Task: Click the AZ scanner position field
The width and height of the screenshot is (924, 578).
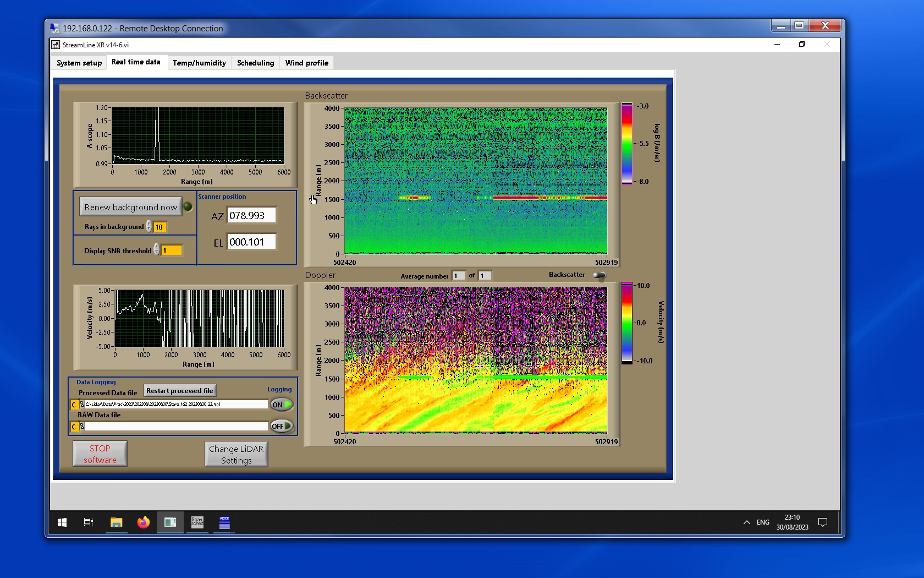Action: [x=251, y=216]
